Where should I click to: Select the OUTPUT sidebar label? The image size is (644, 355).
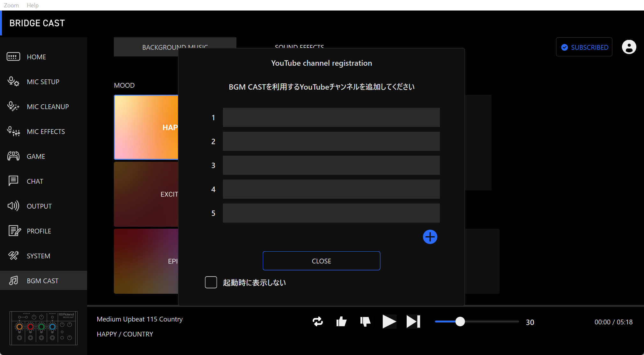pos(39,206)
